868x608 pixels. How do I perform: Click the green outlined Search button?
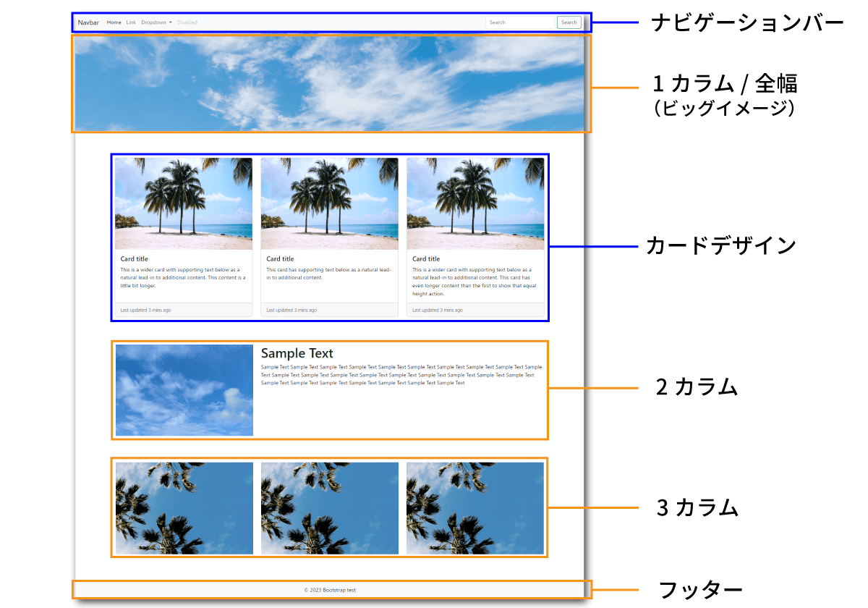tap(569, 22)
